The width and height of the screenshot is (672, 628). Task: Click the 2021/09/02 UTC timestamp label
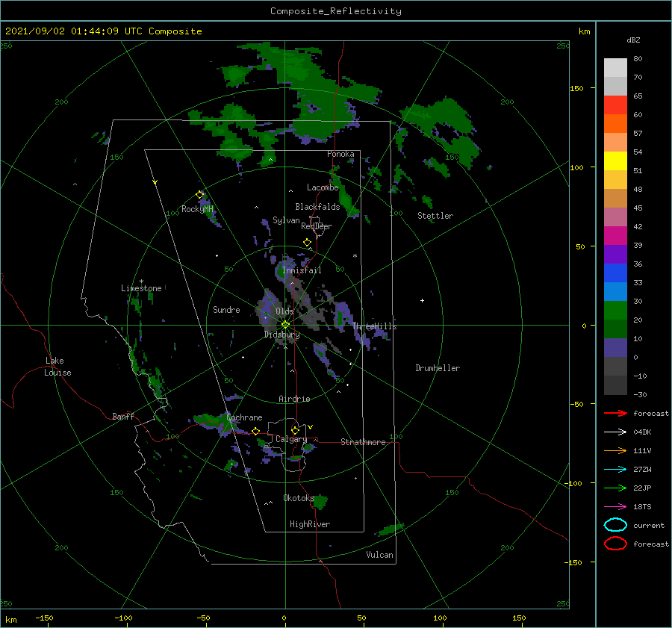point(103,31)
